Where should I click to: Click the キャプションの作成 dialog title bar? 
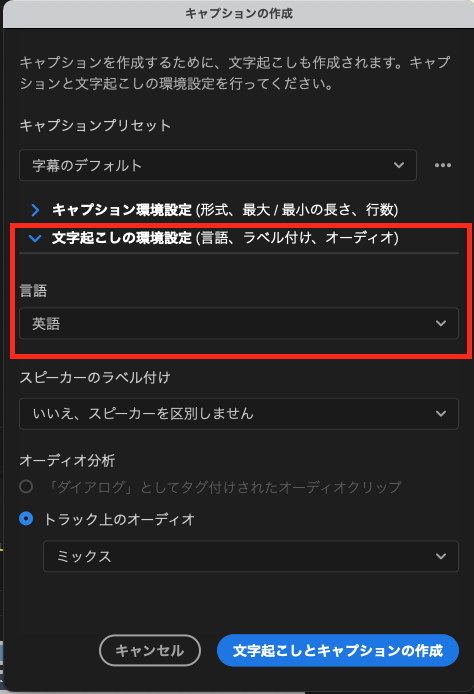239,14
